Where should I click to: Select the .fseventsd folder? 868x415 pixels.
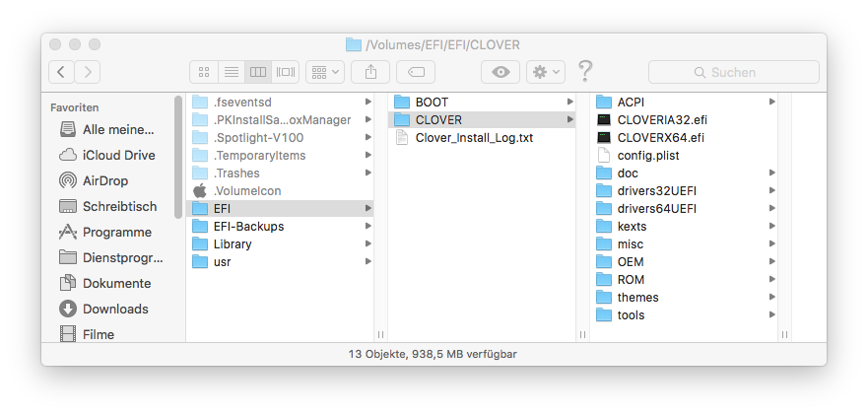(x=280, y=102)
